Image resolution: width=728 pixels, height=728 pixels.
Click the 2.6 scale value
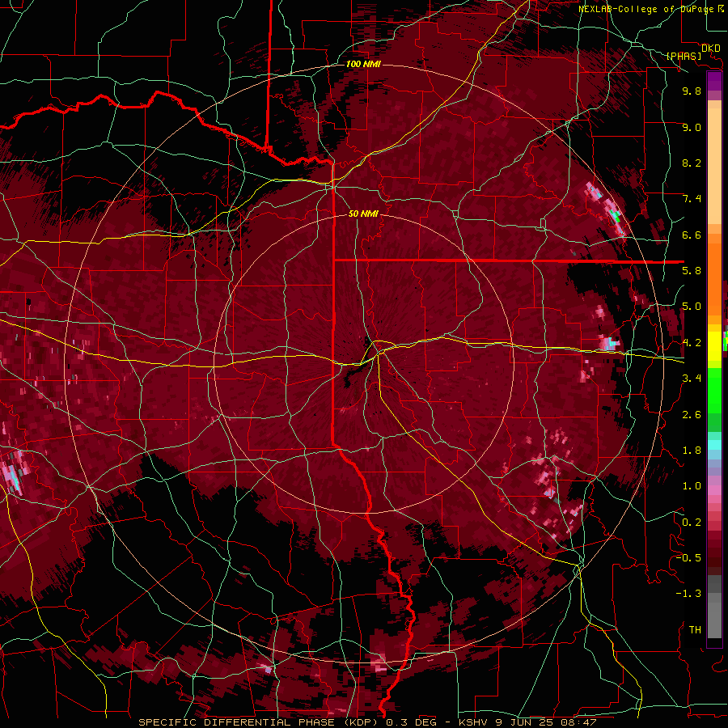coord(692,415)
